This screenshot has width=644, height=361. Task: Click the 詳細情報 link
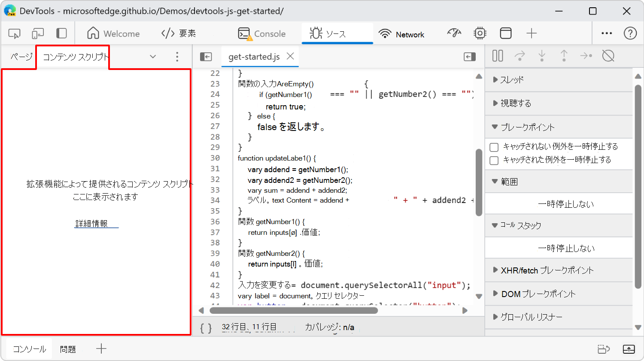click(96, 224)
